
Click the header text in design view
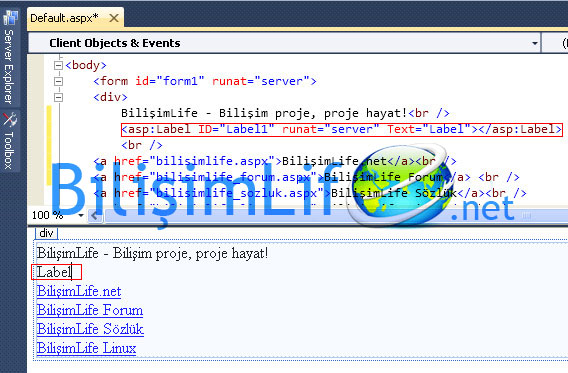[153, 253]
